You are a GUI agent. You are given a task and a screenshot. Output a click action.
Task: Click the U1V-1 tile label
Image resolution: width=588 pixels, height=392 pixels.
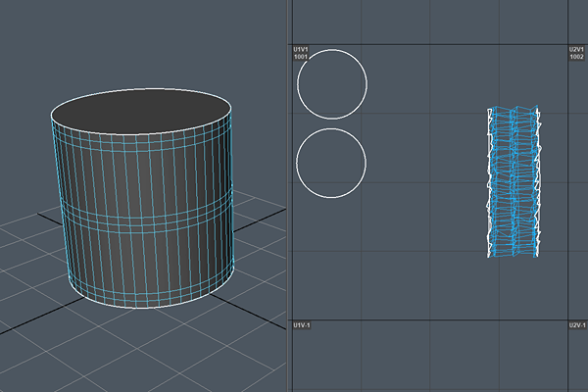coord(302,324)
